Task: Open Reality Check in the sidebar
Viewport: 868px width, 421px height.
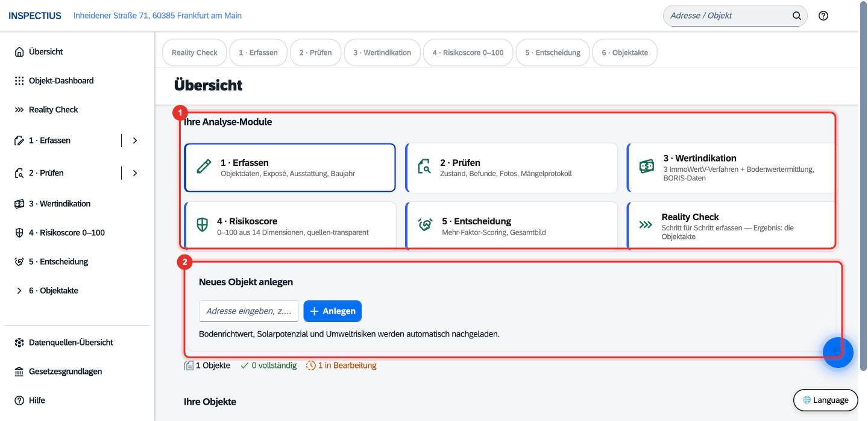Action: [77, 110]
